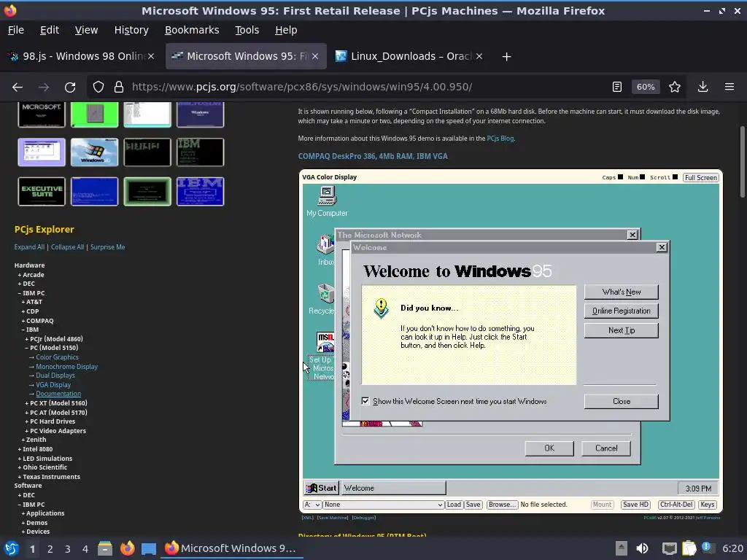Open the Bookmarks menu

click(x=192, y=30)
